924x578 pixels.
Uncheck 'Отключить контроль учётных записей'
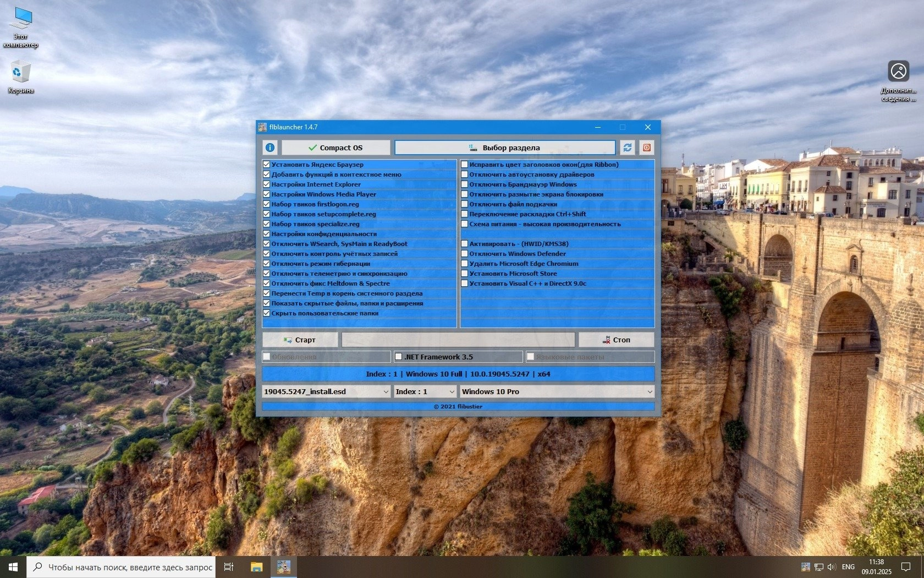(x=267, y=254)
